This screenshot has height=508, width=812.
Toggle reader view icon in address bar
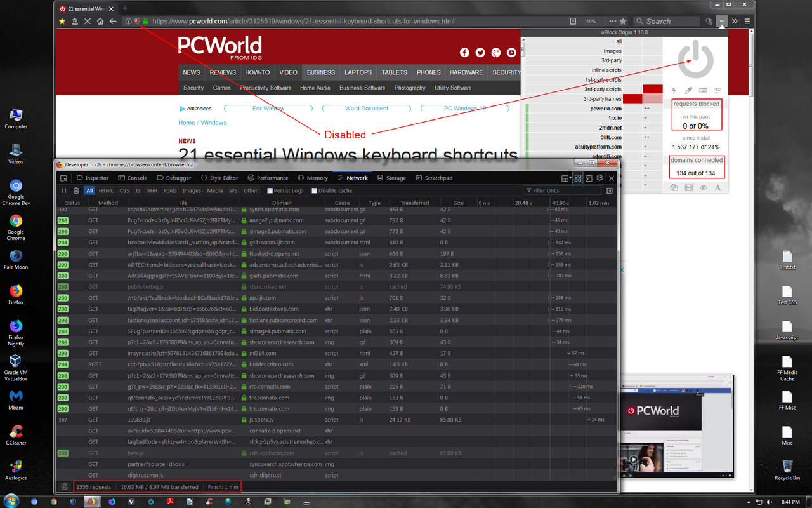pyautogui.click(x=573, y=21)
